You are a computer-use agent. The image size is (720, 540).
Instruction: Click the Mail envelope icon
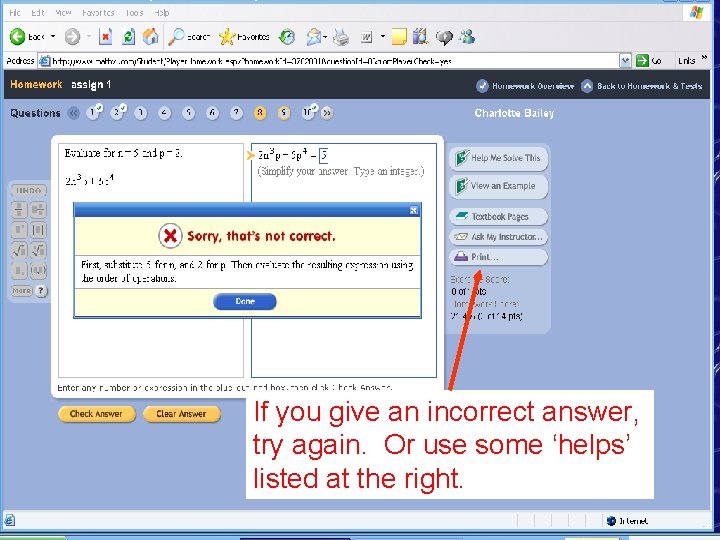313,36
